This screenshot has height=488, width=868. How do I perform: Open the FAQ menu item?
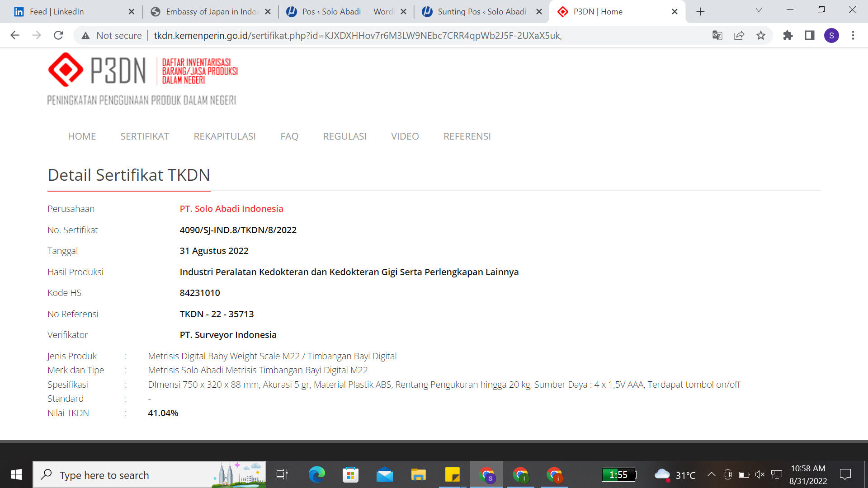click(x=289, y=136)
